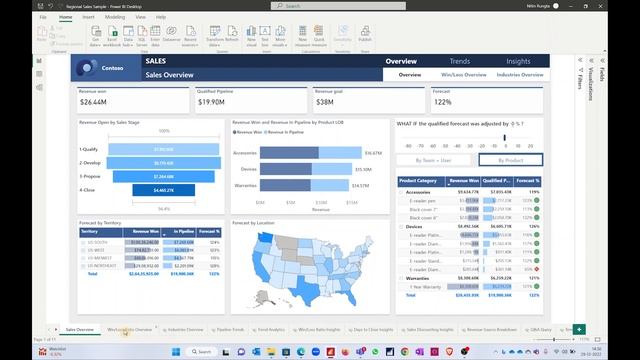
Task: Open the Modeling ribbon tab
Action: pyautogui.click(x=115, y=17)
